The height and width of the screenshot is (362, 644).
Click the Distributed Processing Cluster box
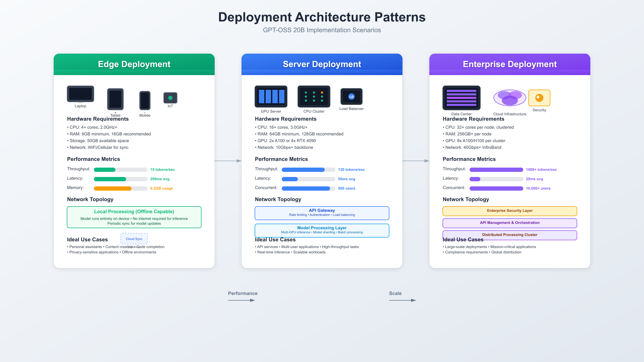[510, 235]
